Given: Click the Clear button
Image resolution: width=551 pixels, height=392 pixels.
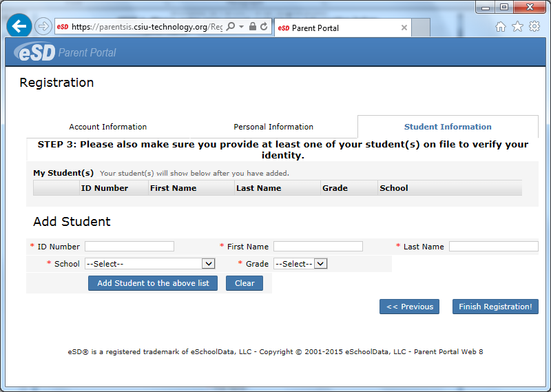Looking at the screenshot, I should [245, 283].
